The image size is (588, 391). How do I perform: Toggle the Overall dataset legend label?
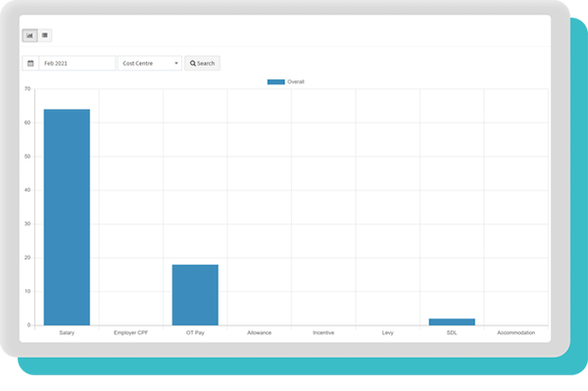coord(296,81)
